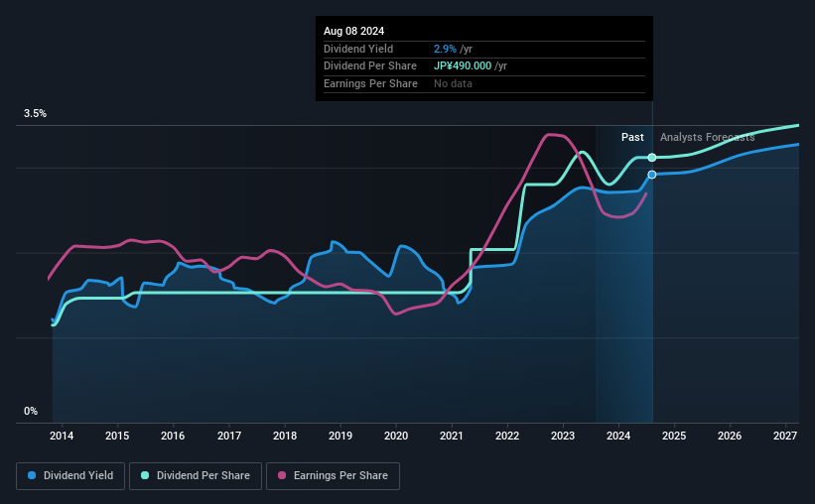The width and height of the screenshot is (815, 504).
Task: Click the teal data point marker at Aug 2024
Action: 652,158
